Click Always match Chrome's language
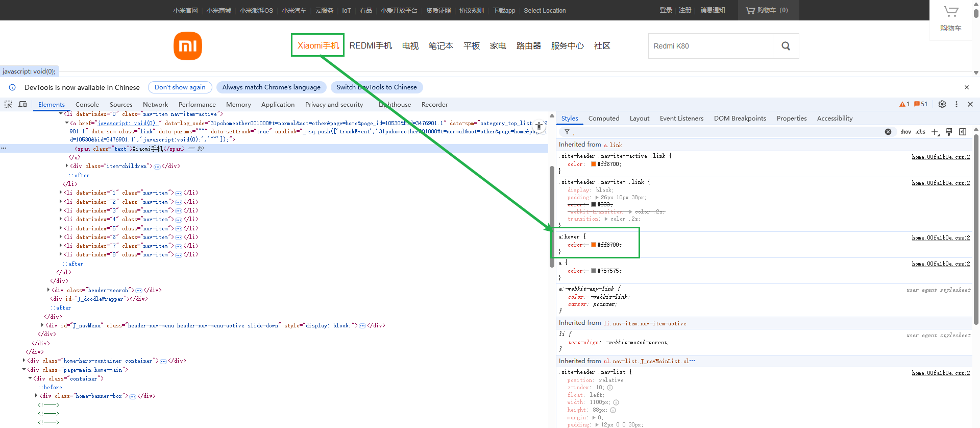 (272, 87)
